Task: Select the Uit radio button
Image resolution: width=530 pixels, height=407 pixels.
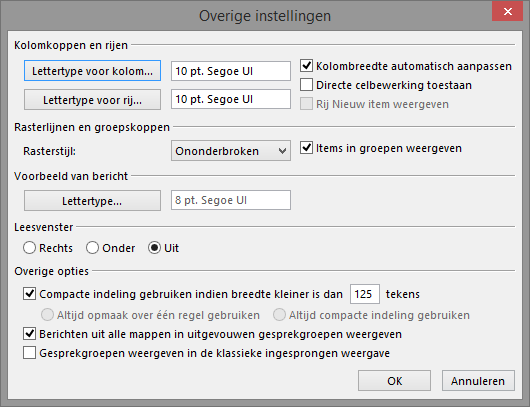Action: click(x=154, y=248)
